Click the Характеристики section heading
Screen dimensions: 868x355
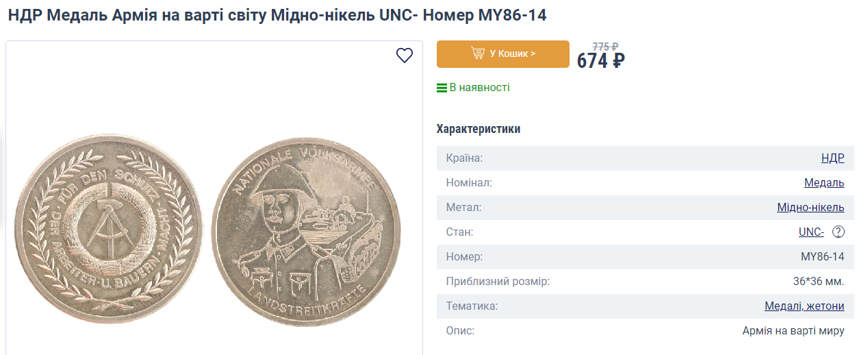coord(478,129)
